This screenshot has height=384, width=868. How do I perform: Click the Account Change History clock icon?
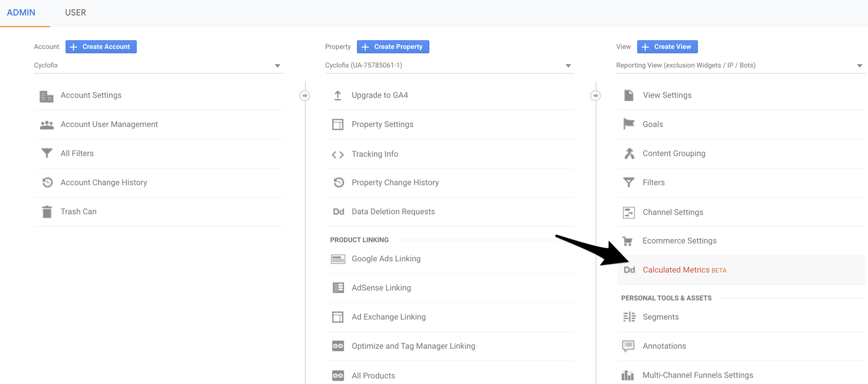click(x=47, y=182)
